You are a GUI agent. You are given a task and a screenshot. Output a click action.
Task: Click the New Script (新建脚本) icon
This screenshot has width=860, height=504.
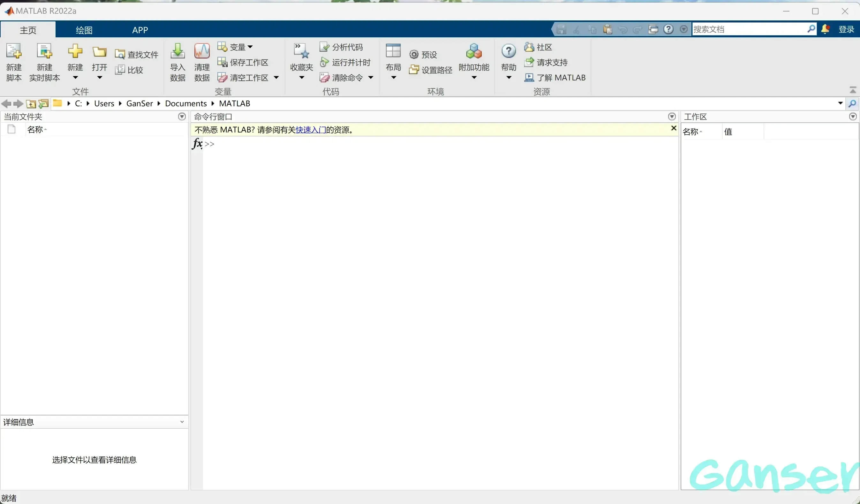click(x=14, y=51)
